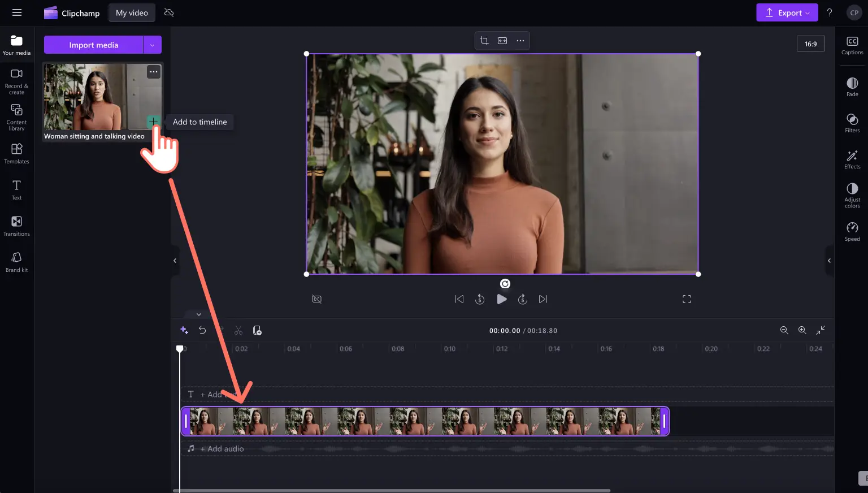Image resolution: width=868 pixels, height=493 pixels.
Task: Open the Filters panel
Action: (x=852, y=123)
